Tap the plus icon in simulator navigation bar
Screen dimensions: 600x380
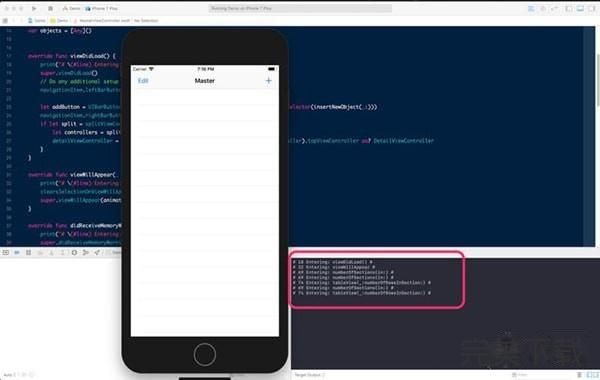tap(269, 81)
